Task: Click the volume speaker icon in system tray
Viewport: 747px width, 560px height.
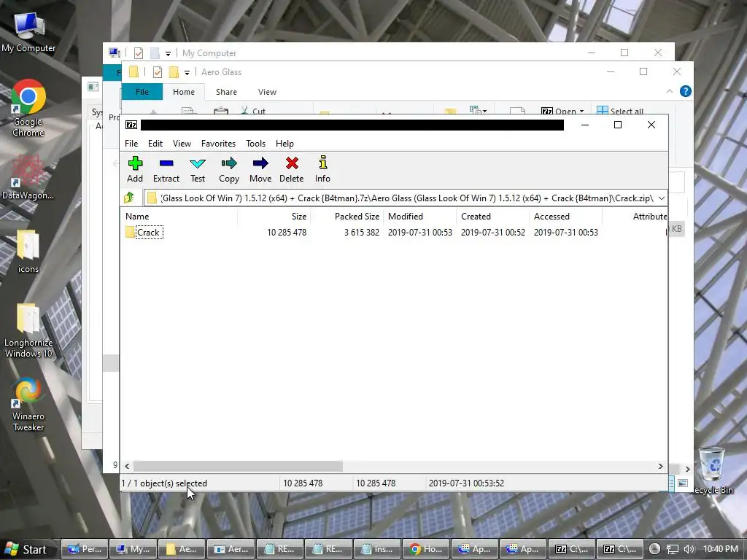Action: [689, 549]
